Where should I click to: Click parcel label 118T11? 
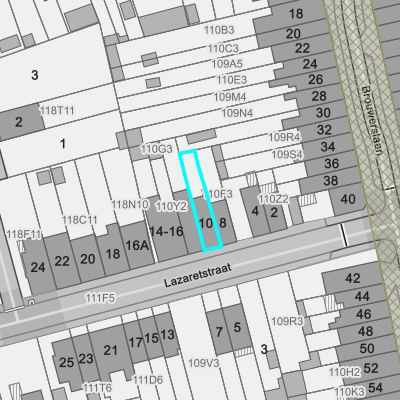coord(57,110)
